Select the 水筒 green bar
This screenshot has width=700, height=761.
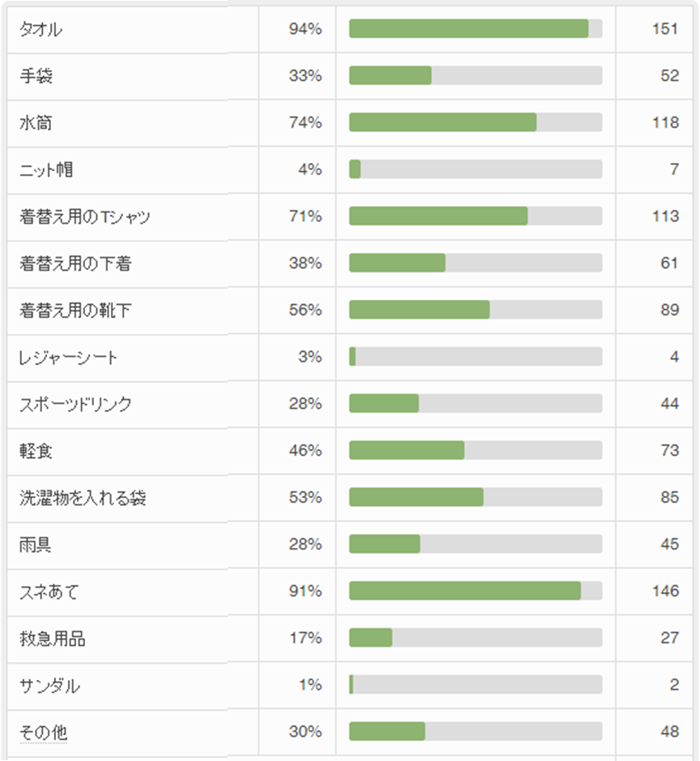[443, 122]
